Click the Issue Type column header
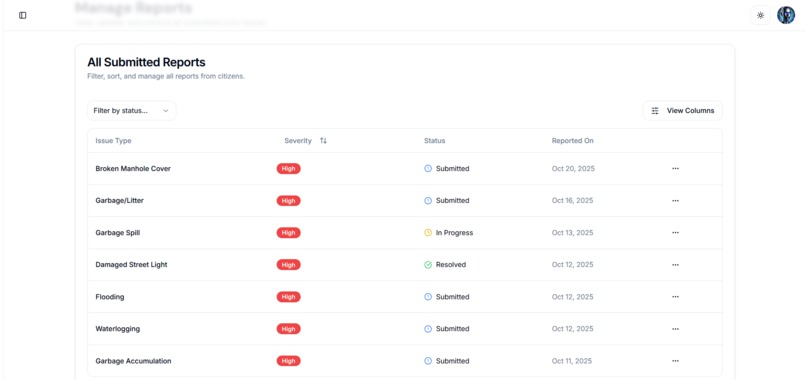Viewport: 806px width, 380px height. [113, 140]
